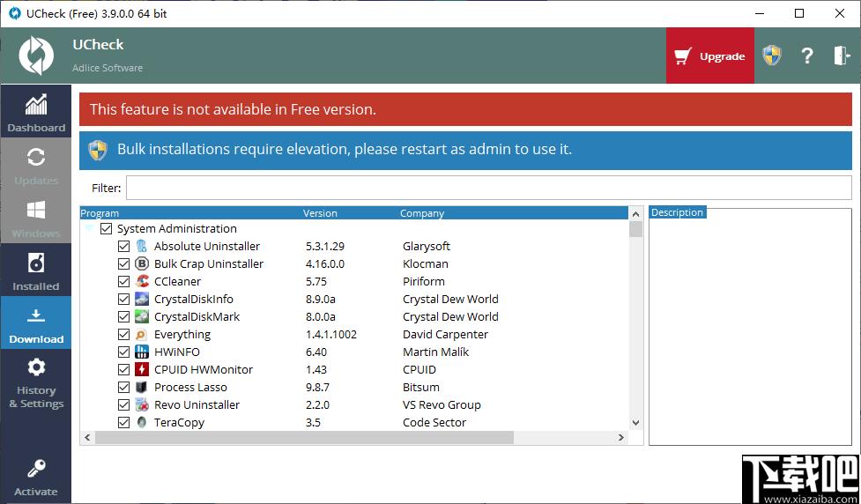
Task: Click HWiNFO program icon
Action: (142, 352)
